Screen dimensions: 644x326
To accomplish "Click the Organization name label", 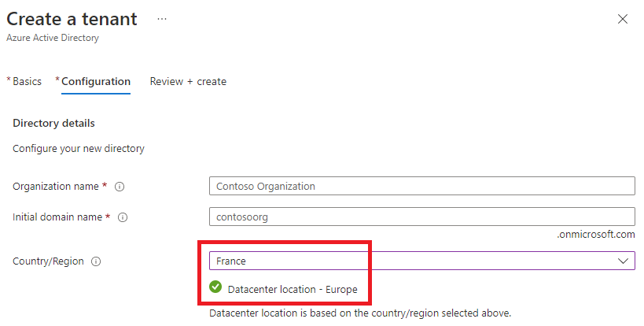I will point(56,187).
